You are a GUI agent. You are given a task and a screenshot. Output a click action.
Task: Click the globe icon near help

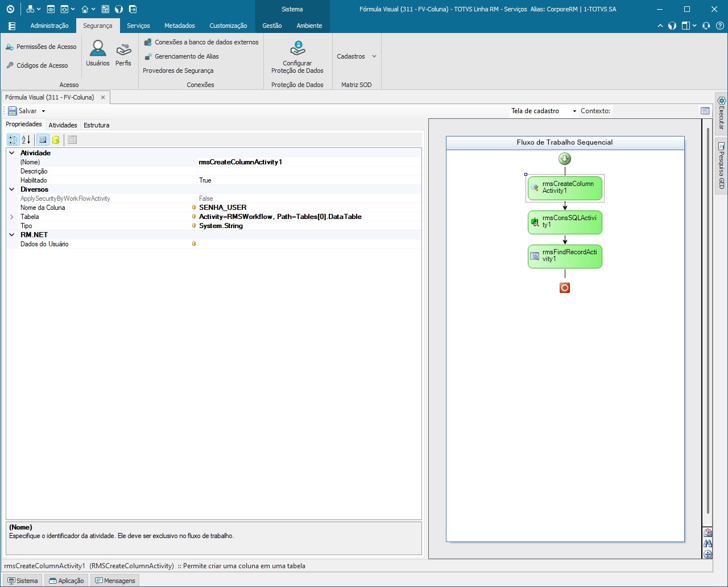pyautogui.click(x=672, y=26)
